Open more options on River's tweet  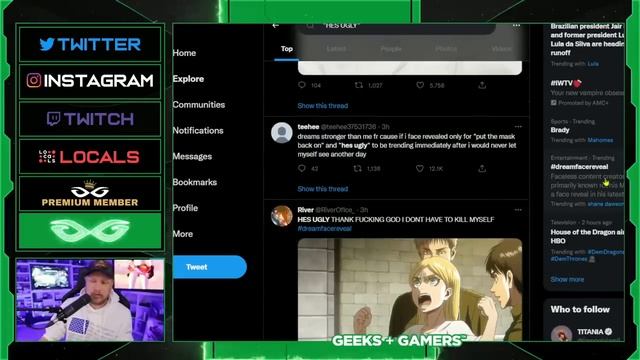(x=518, y=210)
